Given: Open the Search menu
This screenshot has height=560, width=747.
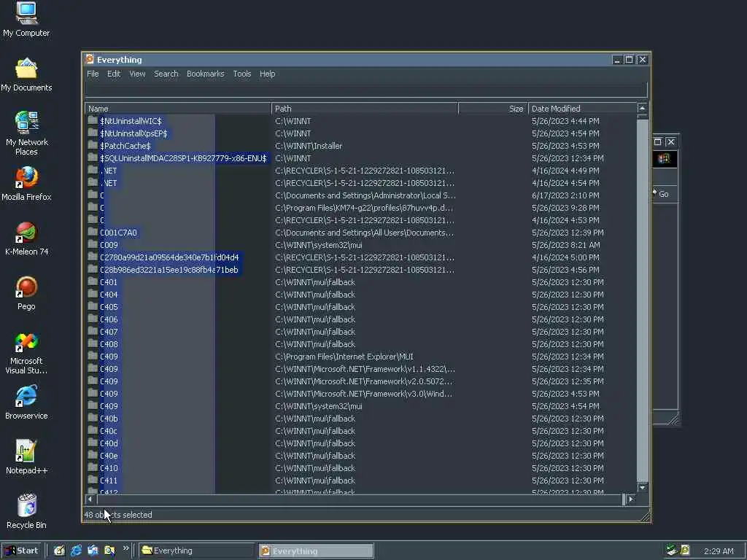Looking at the screenshot, I should coord(166,74).
